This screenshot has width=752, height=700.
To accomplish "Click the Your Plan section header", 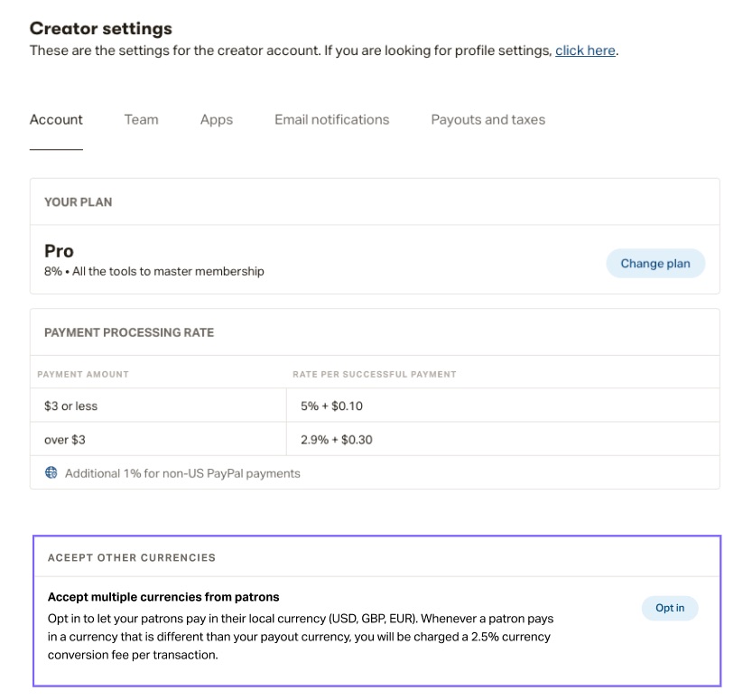I will click(x=79, y=202).
